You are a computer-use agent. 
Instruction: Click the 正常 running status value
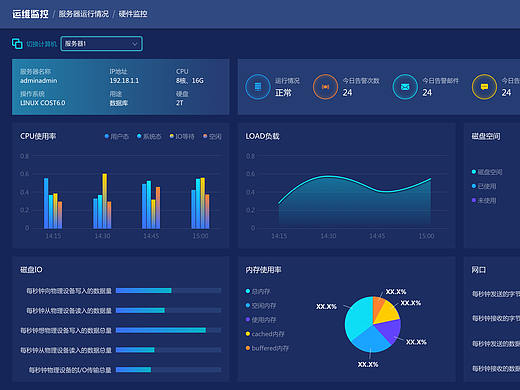click(283, 93)
